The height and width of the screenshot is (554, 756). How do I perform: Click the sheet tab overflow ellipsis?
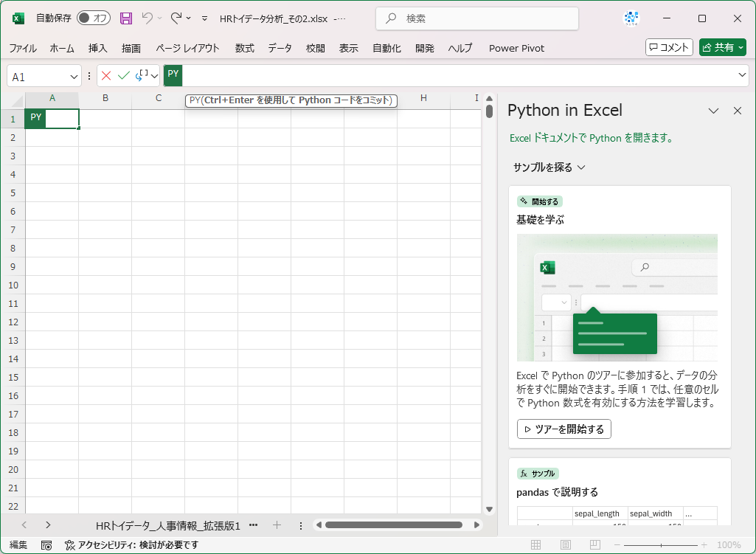click(x=253, y=525)
